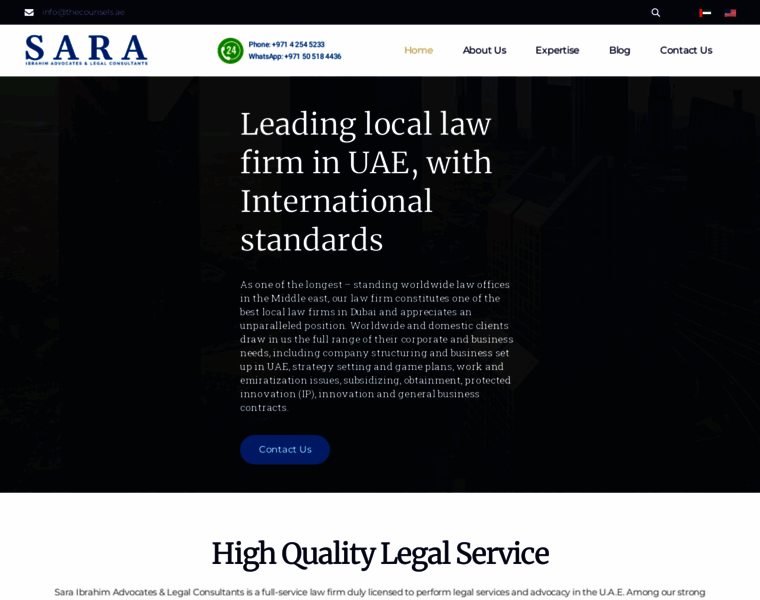Open the Blog menu item
The height and width of the screenshot is (600, 760).
[619, 50]
